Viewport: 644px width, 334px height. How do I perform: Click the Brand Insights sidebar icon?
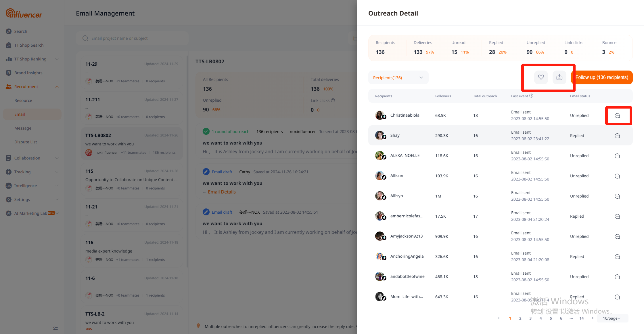click(x=9, y=73)
